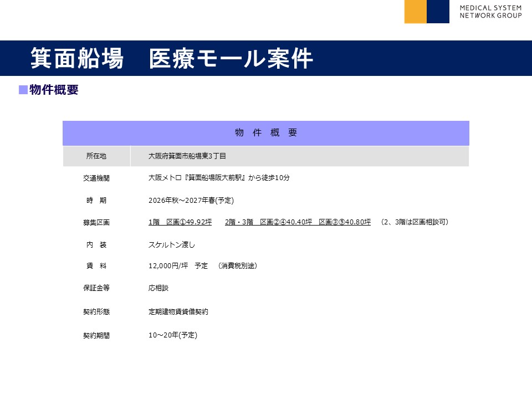Select the 保証金等 row label
Screen dimensions: 532x399
(96, 288)
